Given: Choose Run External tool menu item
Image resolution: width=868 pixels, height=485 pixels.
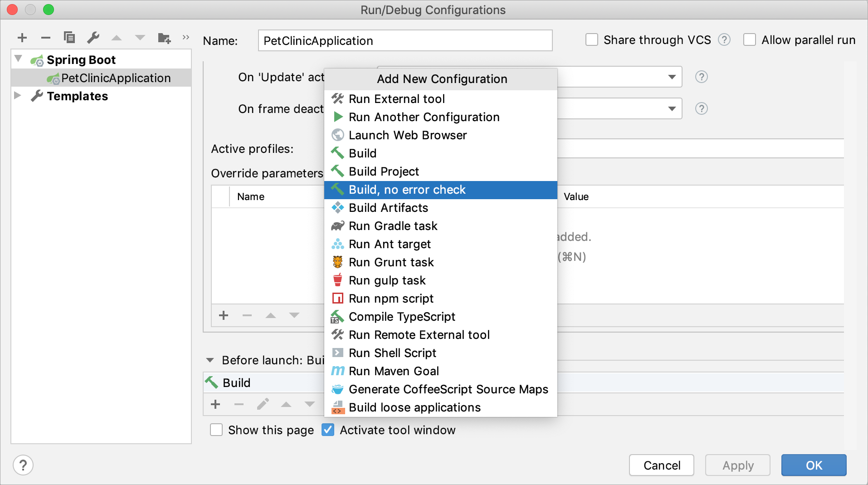Looking at the screenshot, I should click(x=441, y=99).
